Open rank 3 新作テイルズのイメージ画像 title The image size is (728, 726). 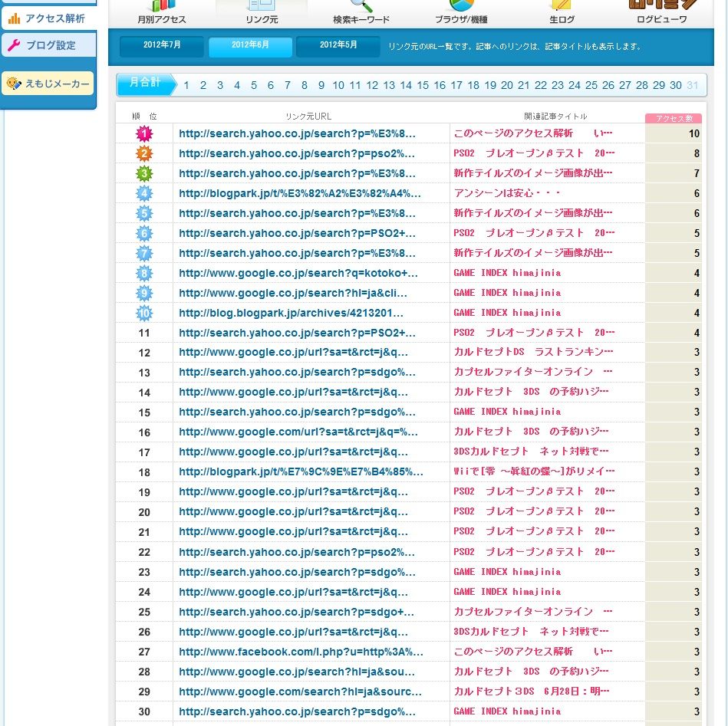coord(533,173)
